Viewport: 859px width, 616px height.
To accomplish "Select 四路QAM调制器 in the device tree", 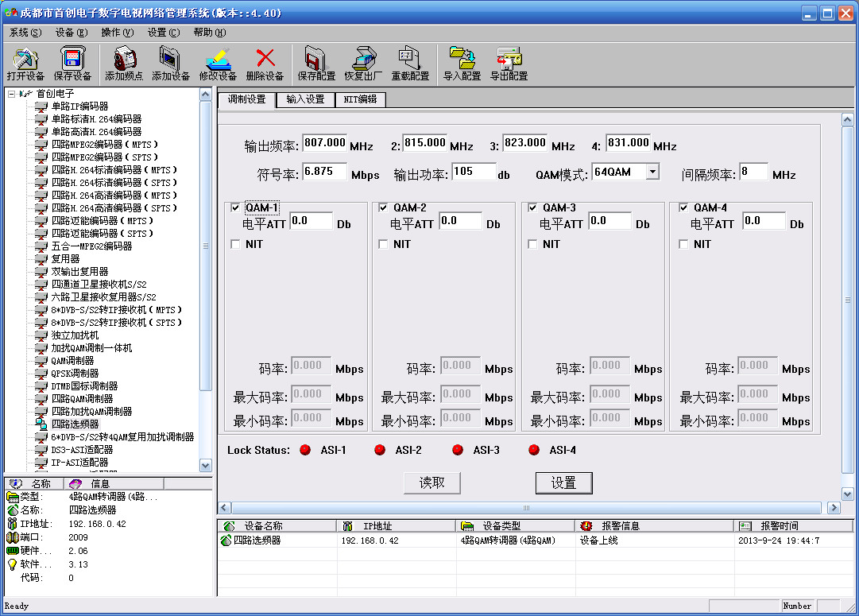I will click(82, 399).
